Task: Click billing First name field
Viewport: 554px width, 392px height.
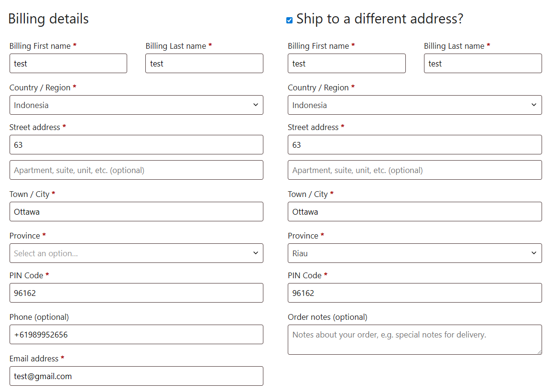Action: (68, 64)
